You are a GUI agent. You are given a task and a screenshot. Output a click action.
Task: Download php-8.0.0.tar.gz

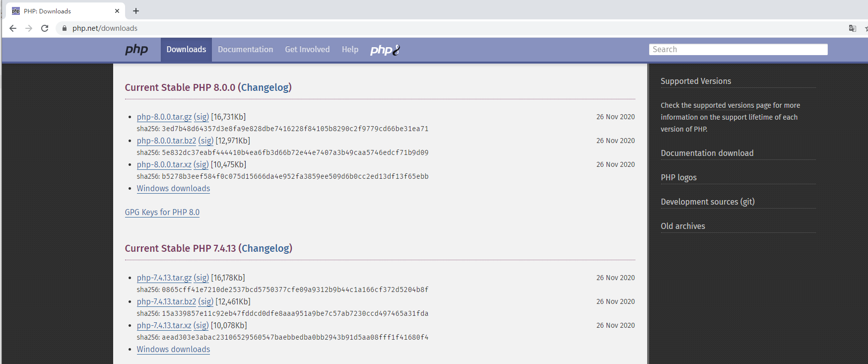[164, 117]
